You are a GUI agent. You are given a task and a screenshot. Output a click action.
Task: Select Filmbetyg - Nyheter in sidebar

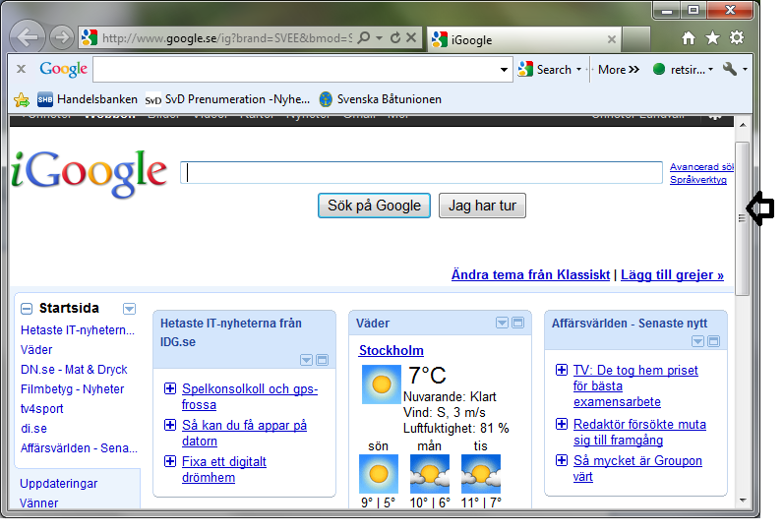[x=73, y=389]
